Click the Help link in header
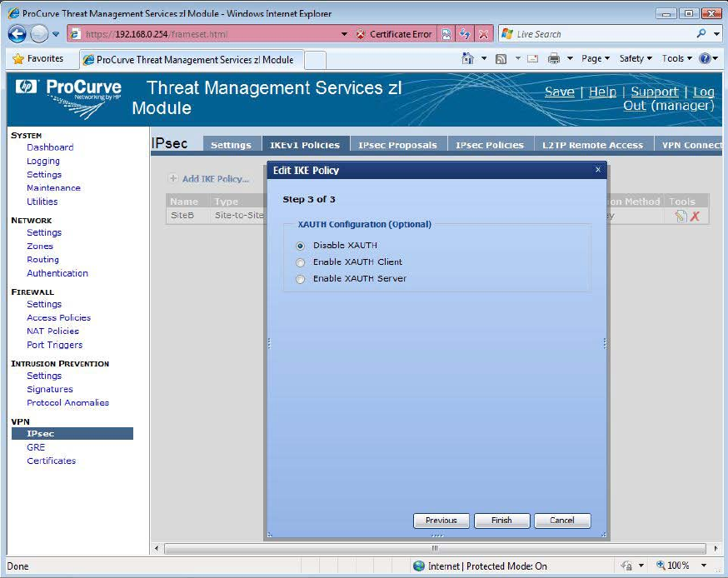This screenshot has width=728, height=578. pyautogui.click(x=602, y=92)
